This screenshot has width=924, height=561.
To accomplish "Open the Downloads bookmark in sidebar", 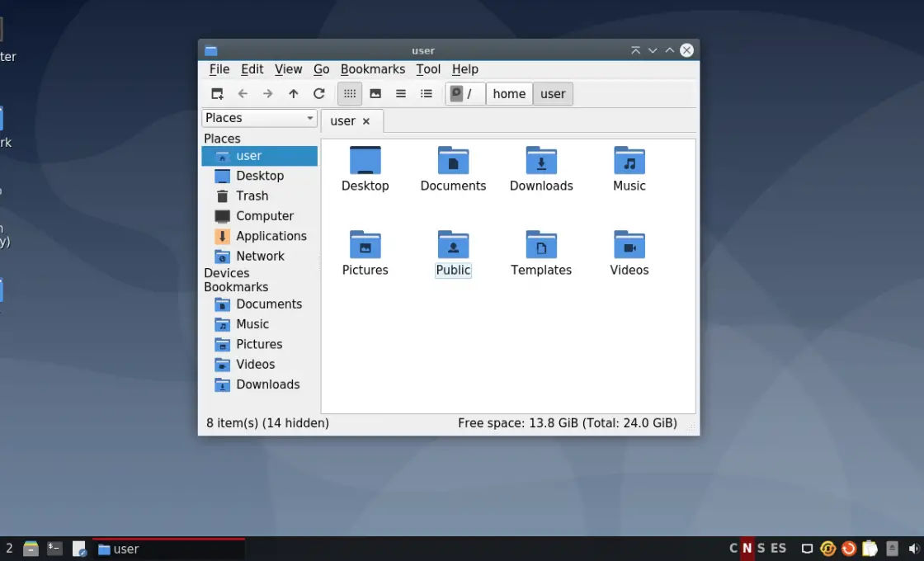I will point(259,384).
